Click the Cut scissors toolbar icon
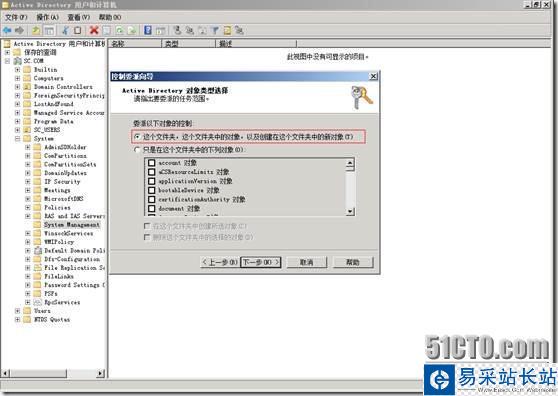558x396 pixels. click(x=65, y=31)
